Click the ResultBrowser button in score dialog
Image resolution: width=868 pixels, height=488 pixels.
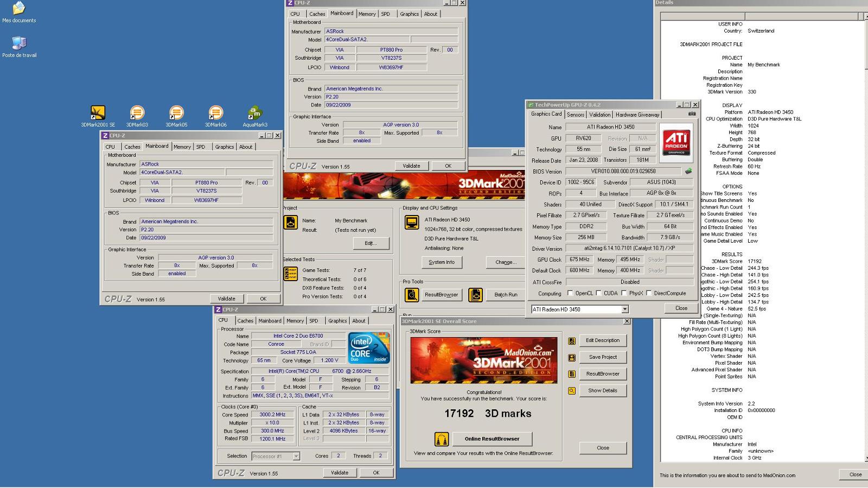tap(603, 373)
